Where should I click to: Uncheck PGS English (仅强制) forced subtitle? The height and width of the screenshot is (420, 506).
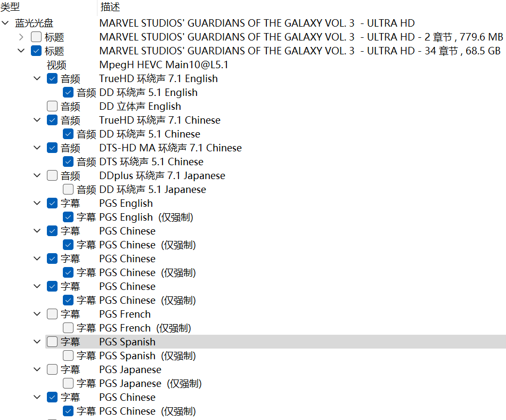coord(68,217)
